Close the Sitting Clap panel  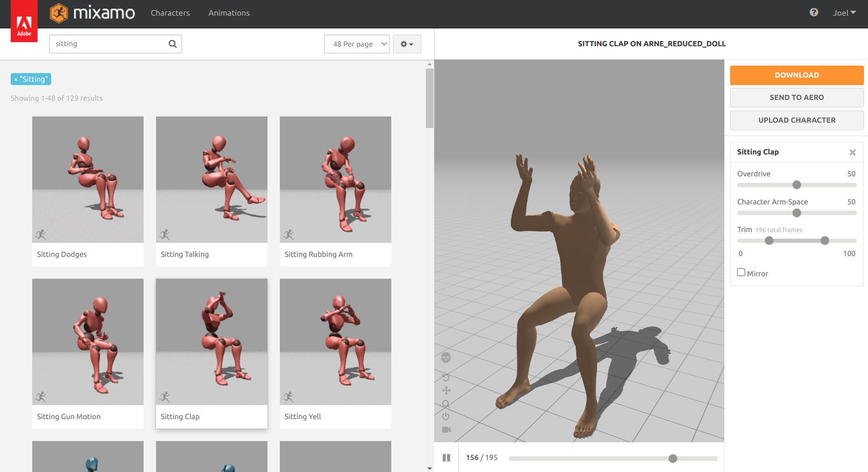852,152
